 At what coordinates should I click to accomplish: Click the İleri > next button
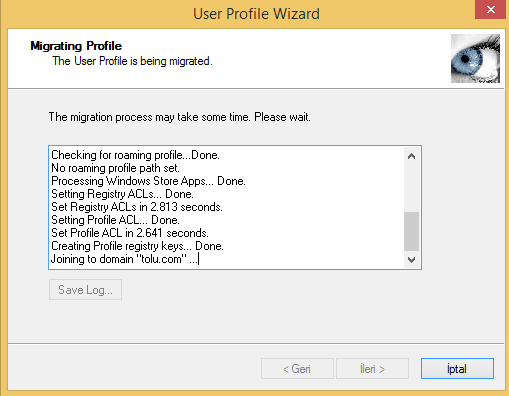[372, 369]
